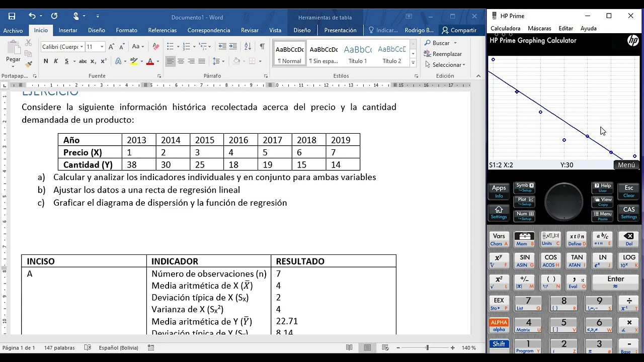The height and width of the screenshot is (362, 644).
Task: Open the Referencias ribbon tab
Action: (x=163, y=30)
